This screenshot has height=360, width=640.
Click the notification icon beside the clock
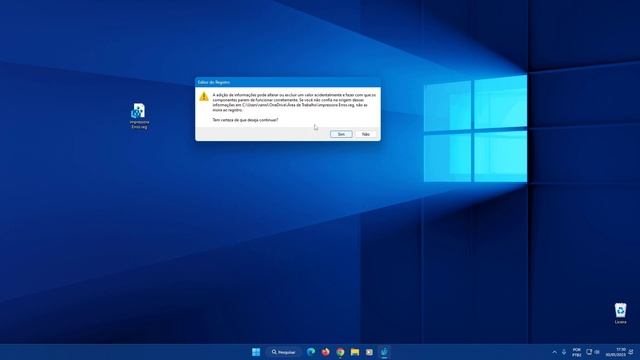pos(631,352)
